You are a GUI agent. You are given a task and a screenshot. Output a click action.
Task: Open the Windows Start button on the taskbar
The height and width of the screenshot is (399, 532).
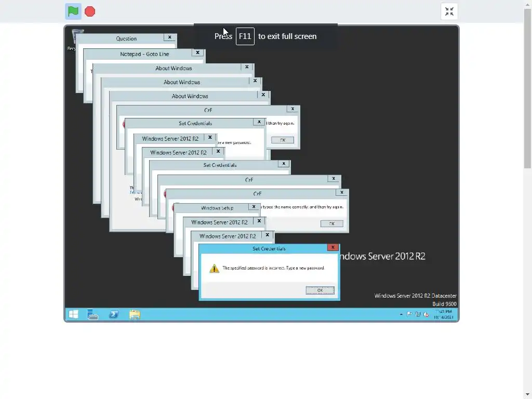coord(73,314)
